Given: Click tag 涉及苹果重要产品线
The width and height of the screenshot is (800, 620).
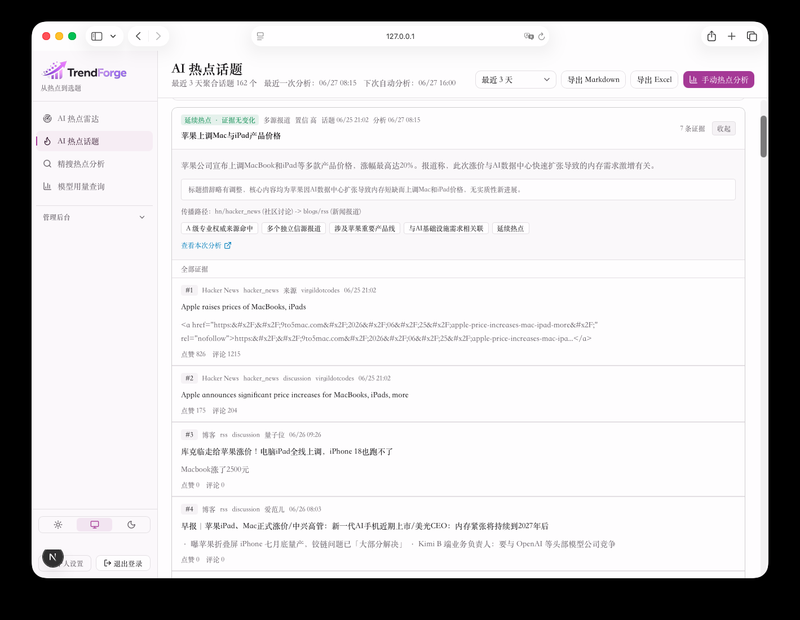Looking at the screenshot, I should click(x=364, y=229).
